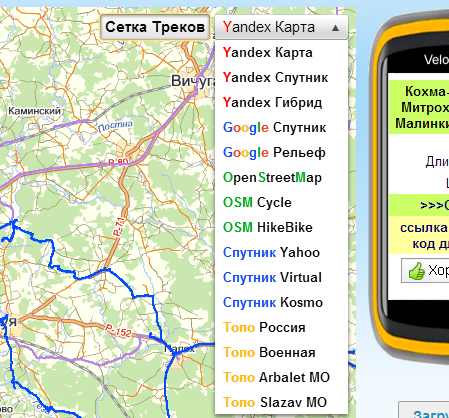449x418 pixels.
Task: Collapse the Yandex Карта map type dropdown
Action: coord(281,27)
